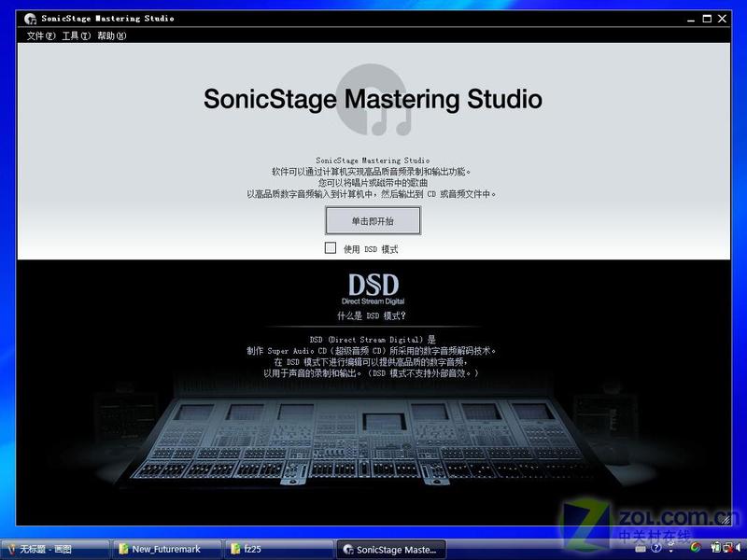Viewport: 747px width, 560px height.
Task: Close the SonicStage Mastering Studio window
Action: (x=722, y=19)
